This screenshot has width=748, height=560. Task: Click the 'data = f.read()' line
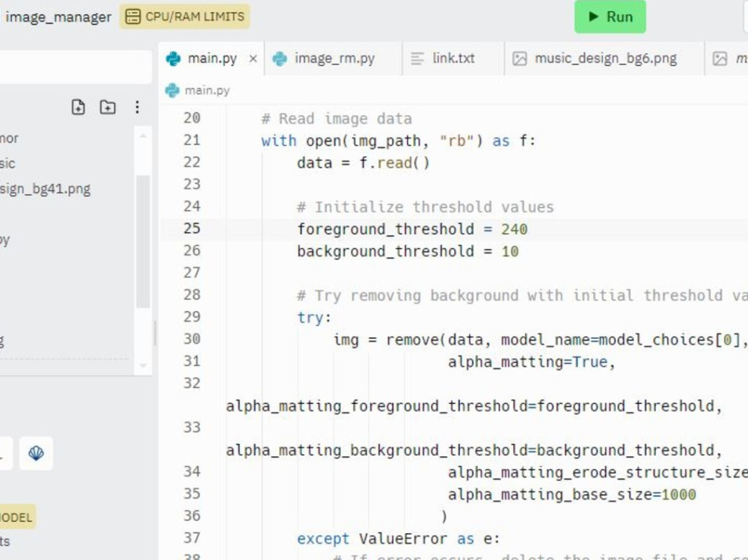point(363,163)
